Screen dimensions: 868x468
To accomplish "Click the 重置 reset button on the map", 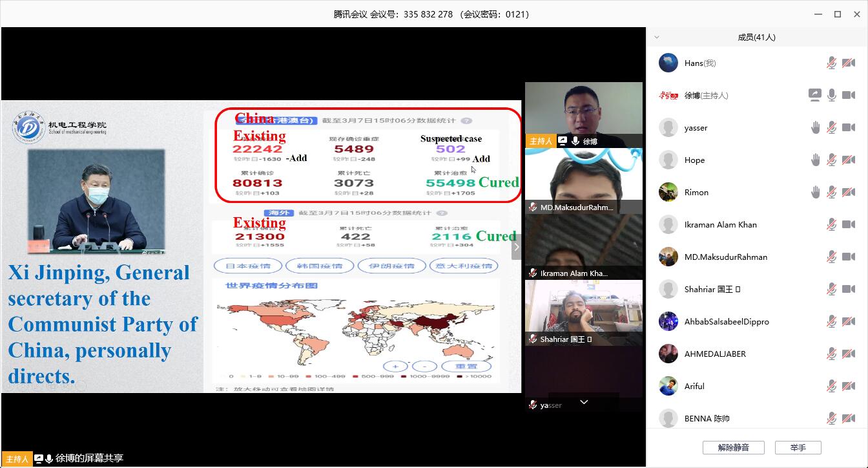I will pos(466,367).
